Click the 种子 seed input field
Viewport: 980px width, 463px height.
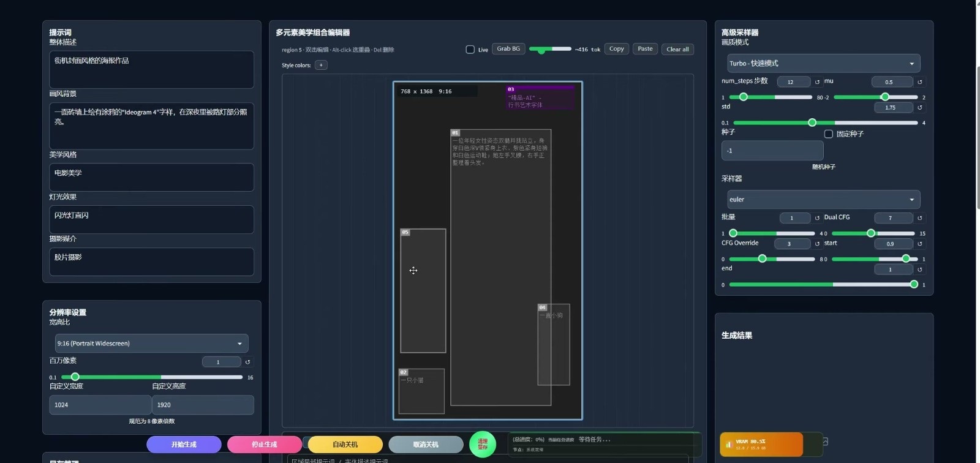point(772,151)
